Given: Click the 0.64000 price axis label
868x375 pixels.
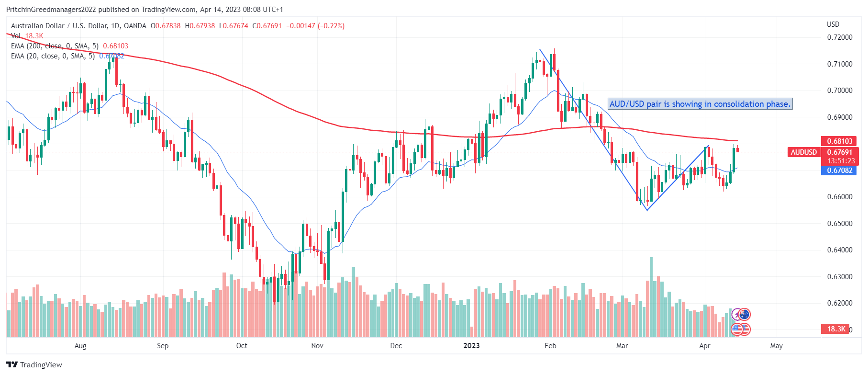Looking at the screenshot, I should coord(840,250).
